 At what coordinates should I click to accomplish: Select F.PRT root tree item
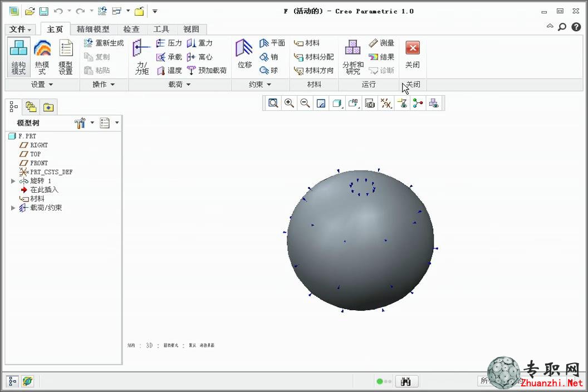point(22,136)
